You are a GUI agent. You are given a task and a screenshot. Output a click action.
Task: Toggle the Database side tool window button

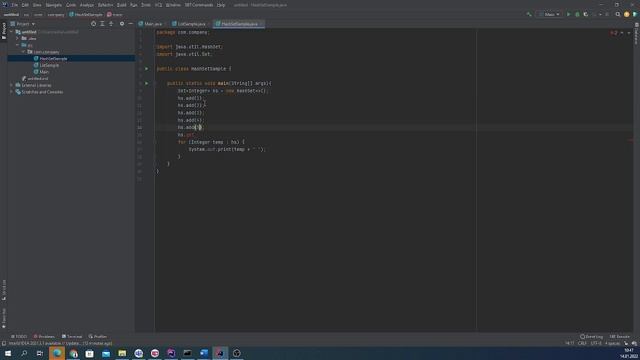pos(636,34)
